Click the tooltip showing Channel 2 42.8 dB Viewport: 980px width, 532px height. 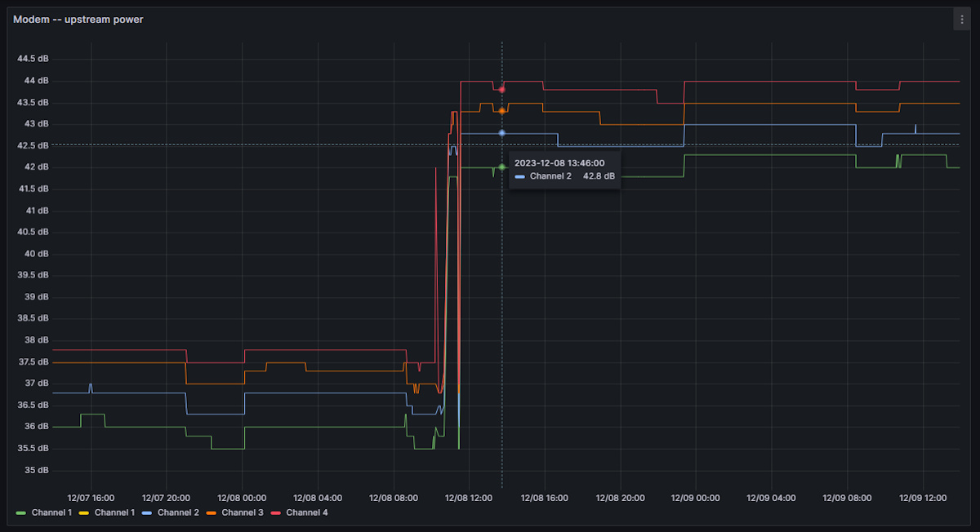[x=564, y=170]
